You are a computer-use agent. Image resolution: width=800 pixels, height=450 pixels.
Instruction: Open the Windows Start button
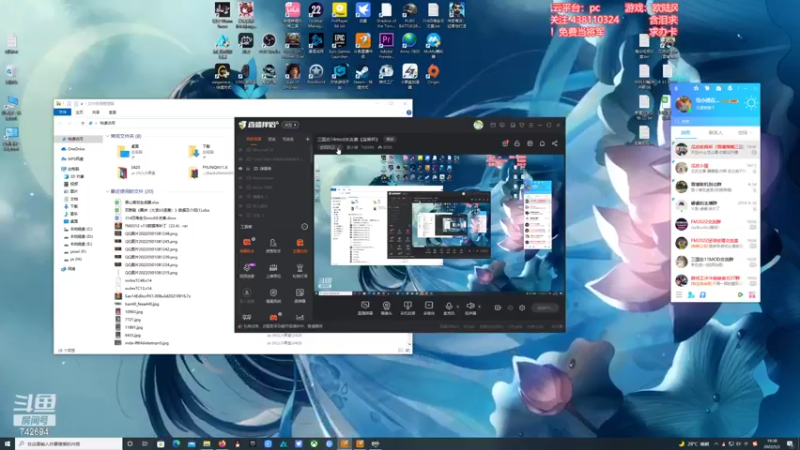[7, 444]
